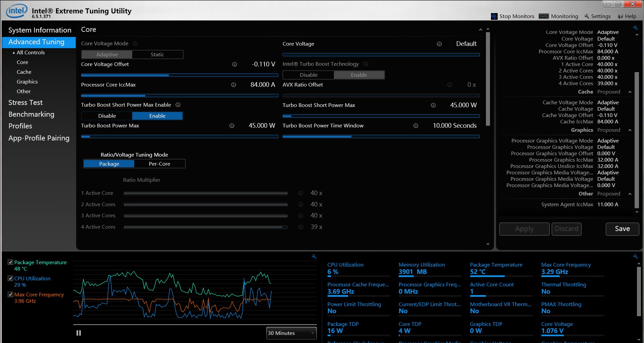The height and width of the screenshot is (343, 644).
Task: Click the Processor Core IccMax slider
Action: pos(180,96)
